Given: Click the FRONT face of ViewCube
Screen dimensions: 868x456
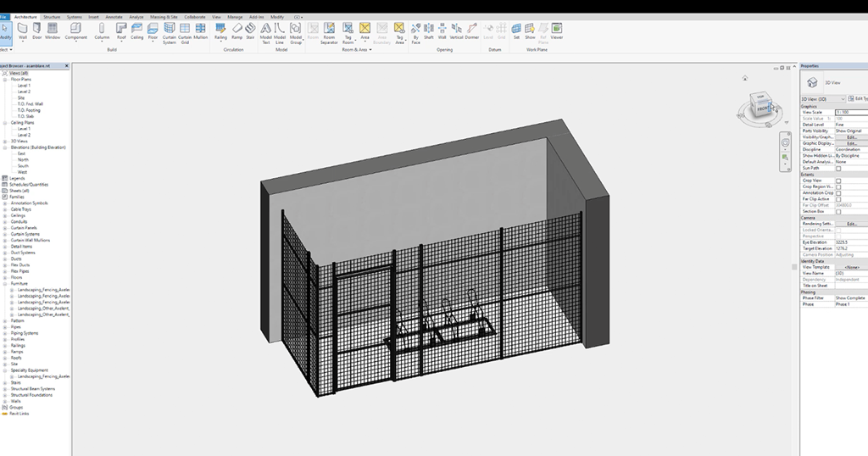Looking at the screenshot, I should point(762,109).
